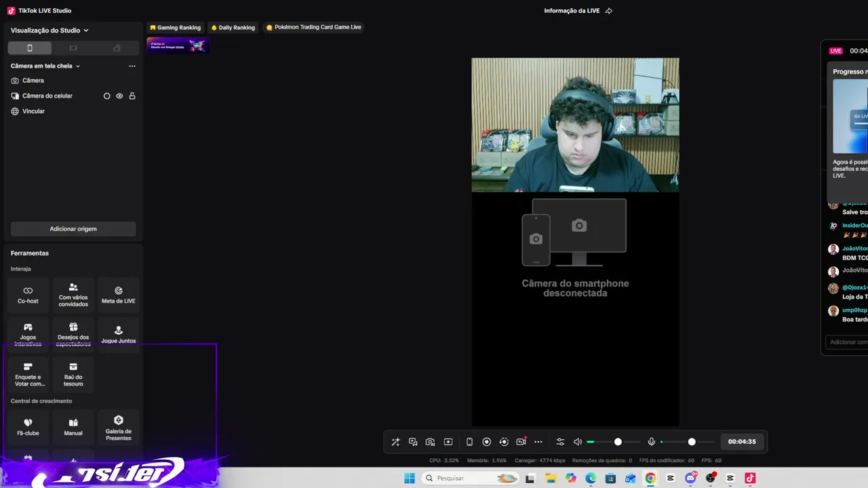868x488 pixels.
Task: Click the CPU: 3.52% status text
Action: click(x=444, y=461)
